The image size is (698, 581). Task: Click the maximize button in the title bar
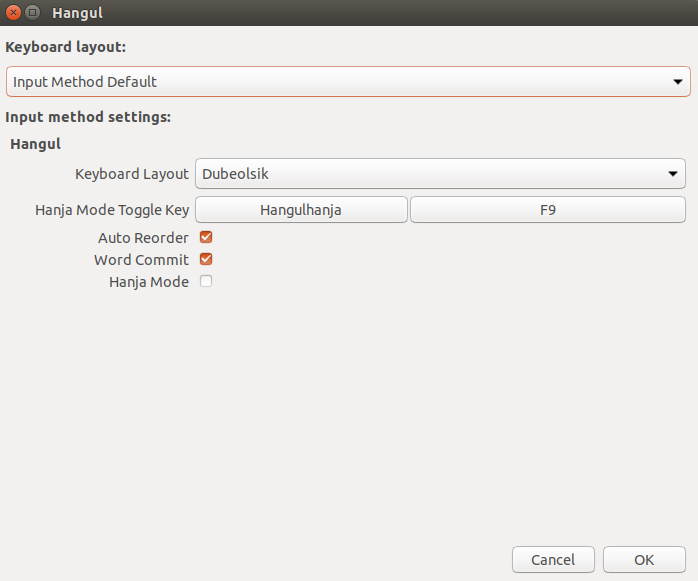(x=32, y=12)
